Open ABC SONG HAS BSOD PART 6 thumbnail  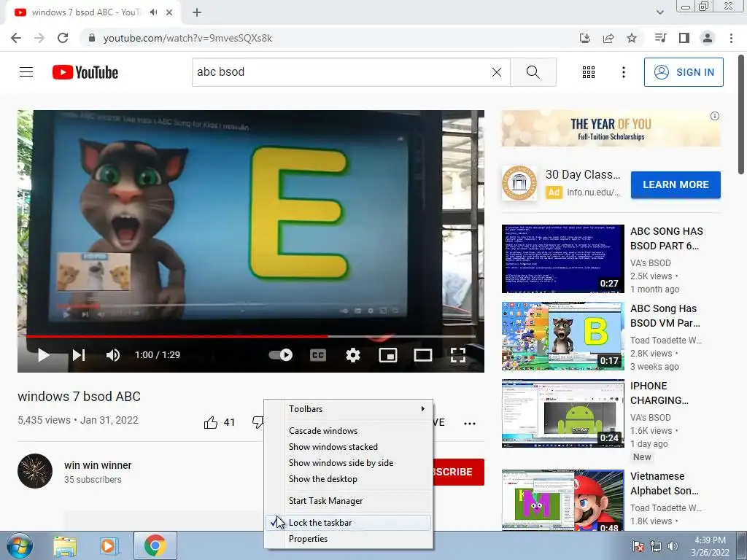562,259
